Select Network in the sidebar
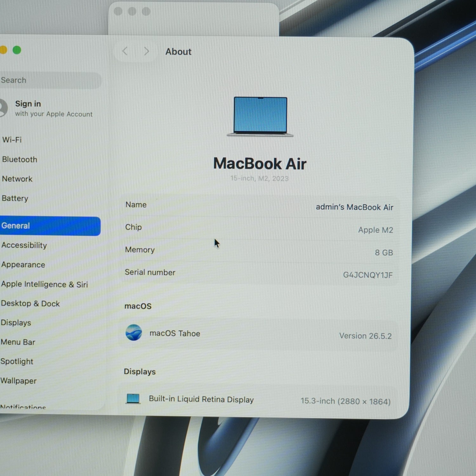Viewport: 476px width, 476px height. (x=17, y=179)
